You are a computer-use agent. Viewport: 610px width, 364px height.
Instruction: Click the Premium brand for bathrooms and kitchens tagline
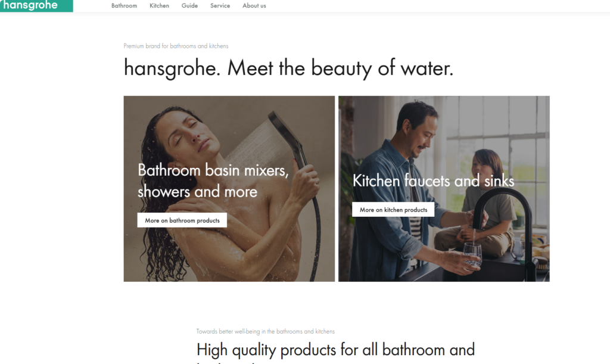(x=176, y=46)
